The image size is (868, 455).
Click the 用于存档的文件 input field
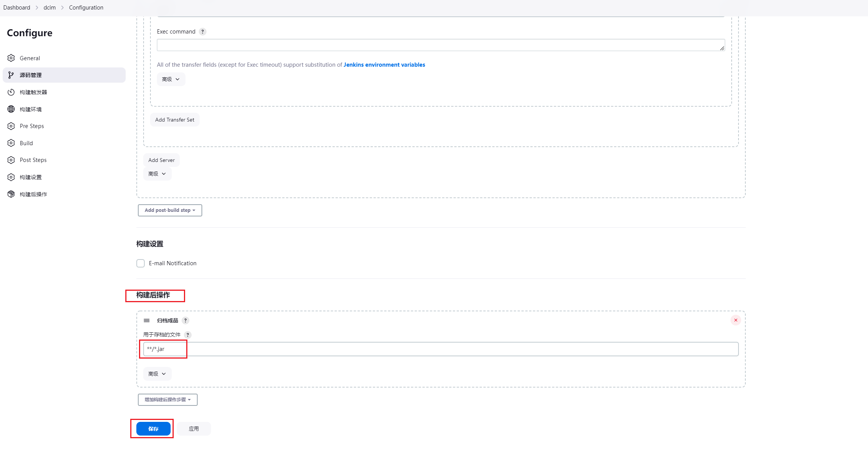pos(441,349)
